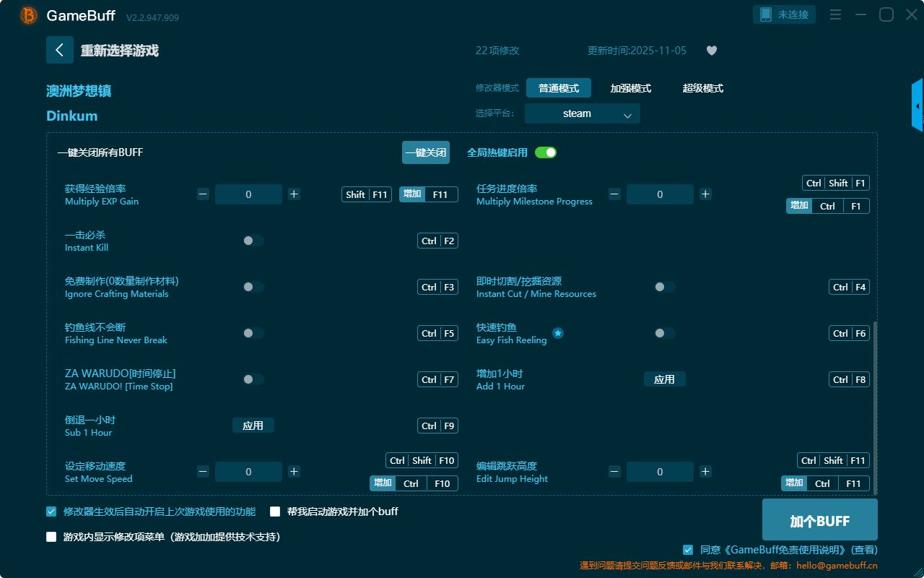Click the back arrow to reselect game

click(x=60, y=50)
